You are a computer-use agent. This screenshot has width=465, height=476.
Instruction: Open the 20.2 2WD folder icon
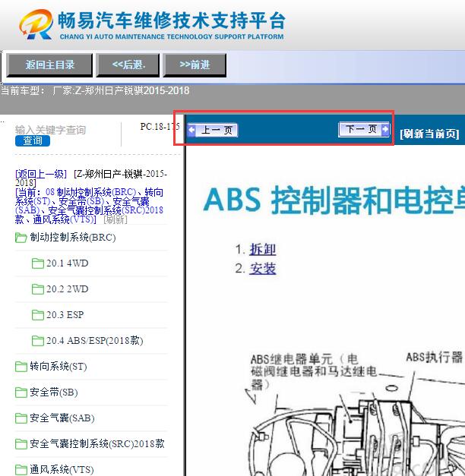pos(38,289)
